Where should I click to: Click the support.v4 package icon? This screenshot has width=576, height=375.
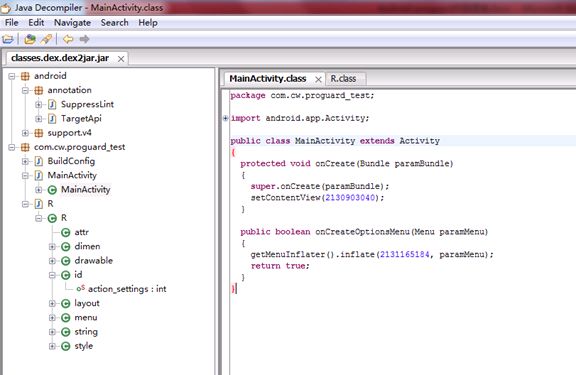coord(39,133)
